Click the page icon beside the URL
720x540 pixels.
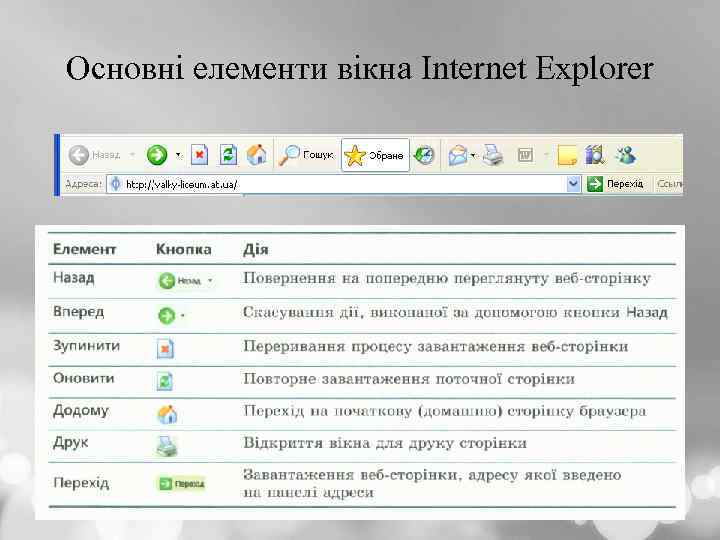pyautogui.click(x=116, y=184)
